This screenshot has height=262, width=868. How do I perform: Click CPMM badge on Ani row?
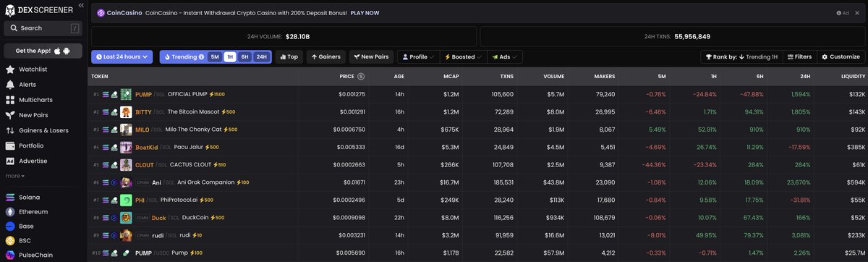[142, 183]
